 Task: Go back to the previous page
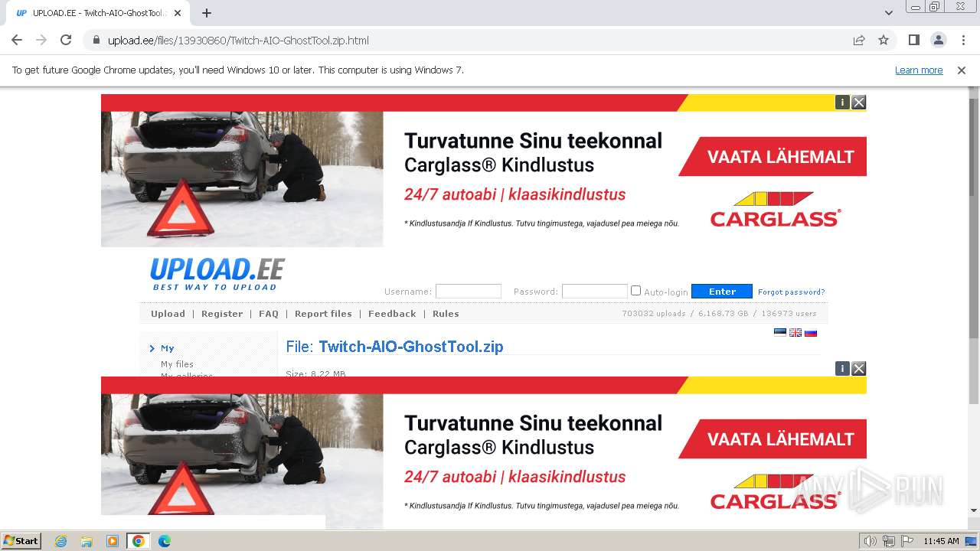coord(17,40)
